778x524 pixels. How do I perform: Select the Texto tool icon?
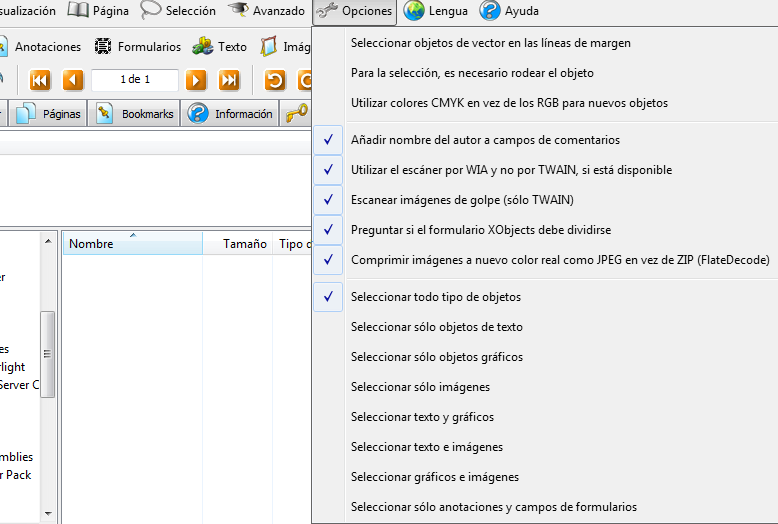pyautogui.click(x=202, y=46)
